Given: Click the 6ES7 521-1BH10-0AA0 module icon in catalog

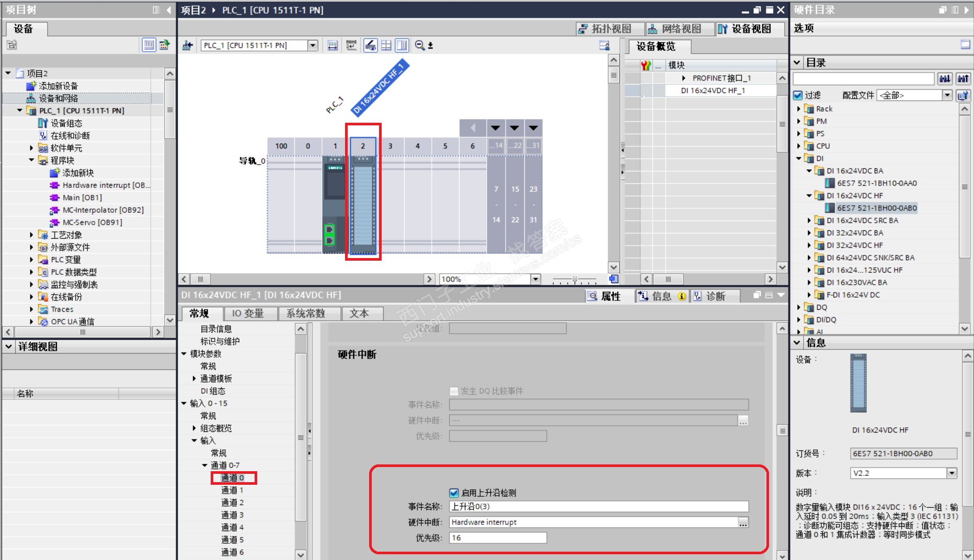Looking at the screenshot, I should [x=830, y=183].
